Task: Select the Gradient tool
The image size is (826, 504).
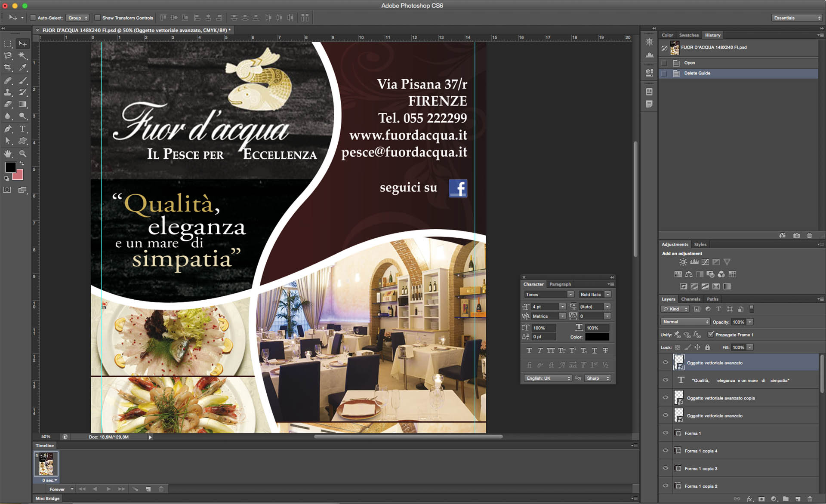Action: [x=22, y=104]
